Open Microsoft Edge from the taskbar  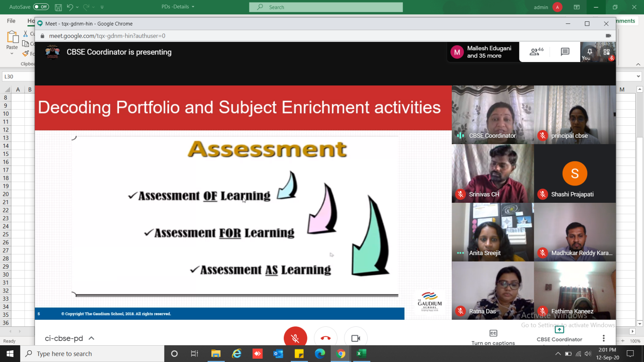coord(319,354)
